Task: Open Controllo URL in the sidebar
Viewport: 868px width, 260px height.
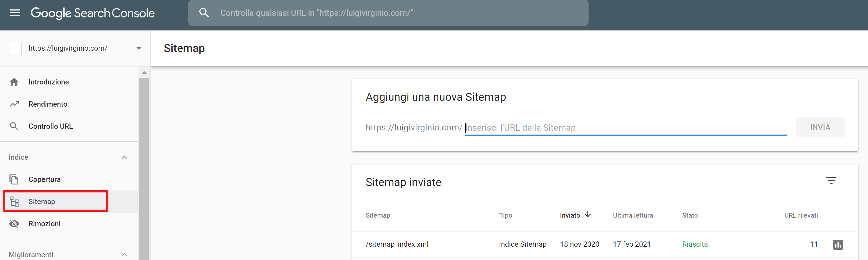Action: pos(50,126)
